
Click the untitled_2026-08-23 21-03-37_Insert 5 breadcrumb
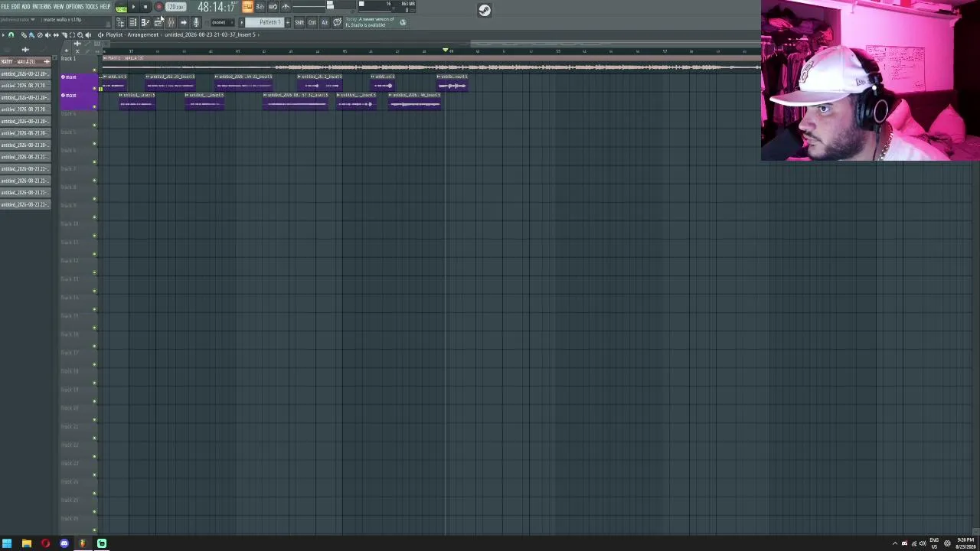click(211, 35)
